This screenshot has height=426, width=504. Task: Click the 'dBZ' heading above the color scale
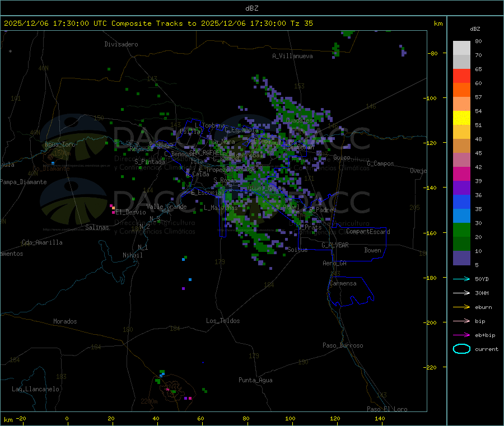(x=475, y=29)
